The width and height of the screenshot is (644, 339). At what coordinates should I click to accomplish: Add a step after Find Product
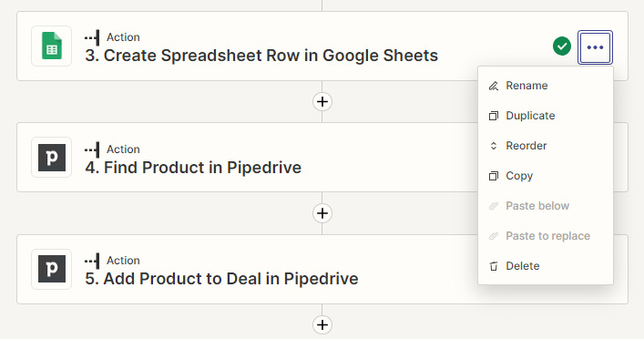tap(322, 213)
